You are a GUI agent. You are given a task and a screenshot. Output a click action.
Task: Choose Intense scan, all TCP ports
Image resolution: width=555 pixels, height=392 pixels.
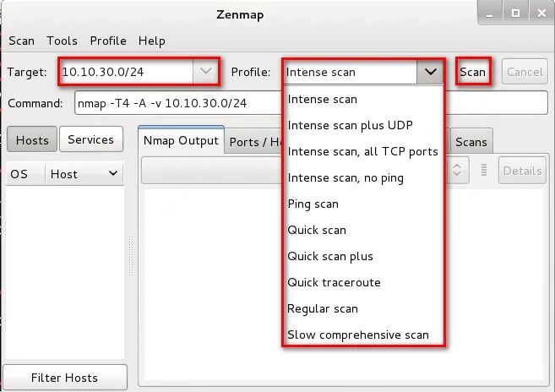click(x=363, y=151)
